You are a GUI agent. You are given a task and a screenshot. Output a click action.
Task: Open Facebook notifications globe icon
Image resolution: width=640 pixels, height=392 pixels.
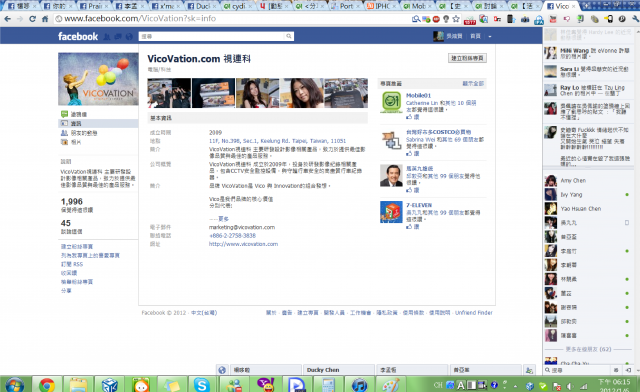tap(129, 37)
